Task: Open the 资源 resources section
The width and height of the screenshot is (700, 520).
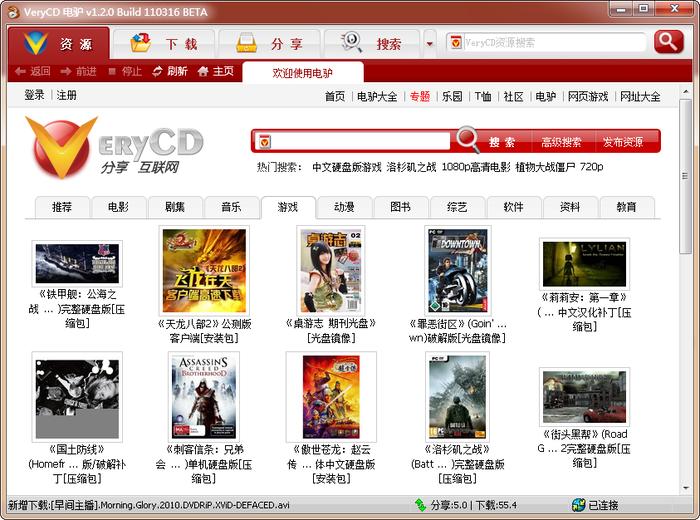Action: tap(58, 43)
